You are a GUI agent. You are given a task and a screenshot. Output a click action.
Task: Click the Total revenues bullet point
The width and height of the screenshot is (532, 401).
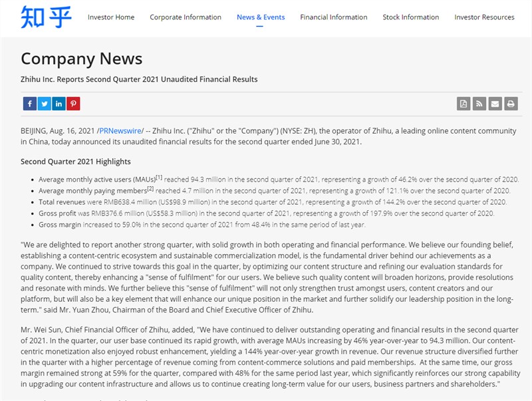pyautogui.click(x=273, y=202)
